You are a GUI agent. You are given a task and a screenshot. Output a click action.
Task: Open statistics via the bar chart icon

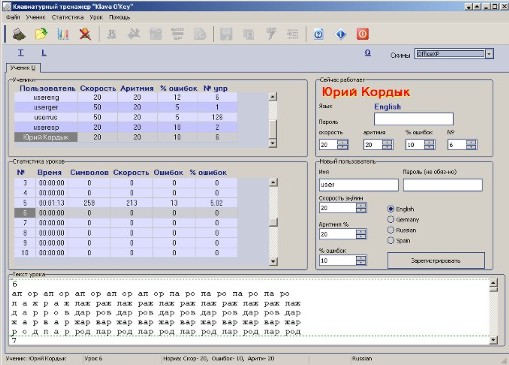pos(63,34)
